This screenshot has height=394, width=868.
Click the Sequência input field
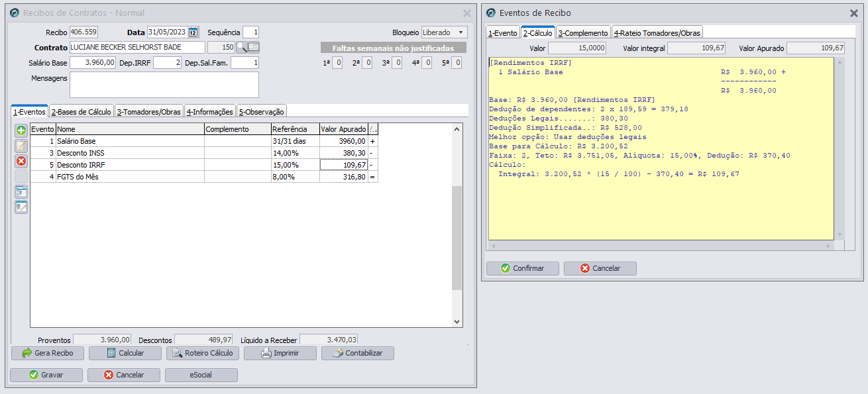[250, 32]
